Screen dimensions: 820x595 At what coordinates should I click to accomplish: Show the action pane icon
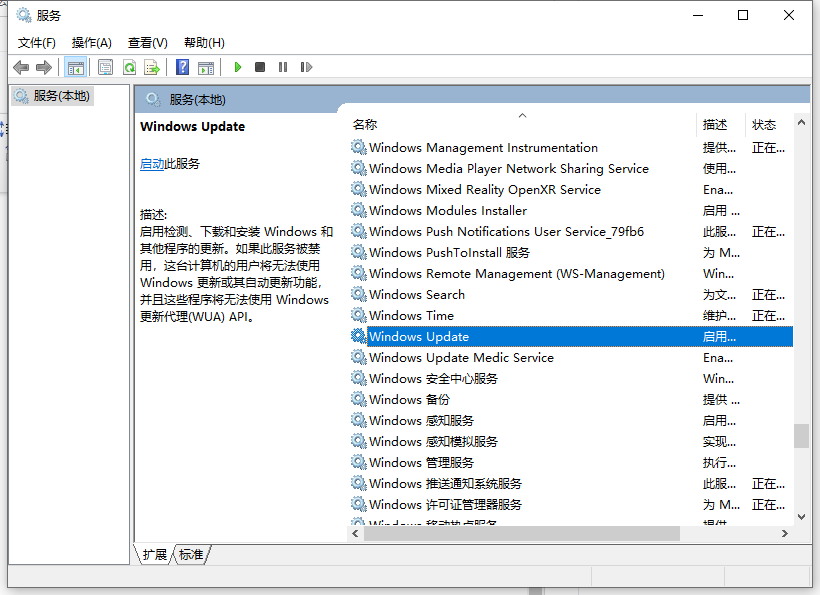click(x=206, y=66)
